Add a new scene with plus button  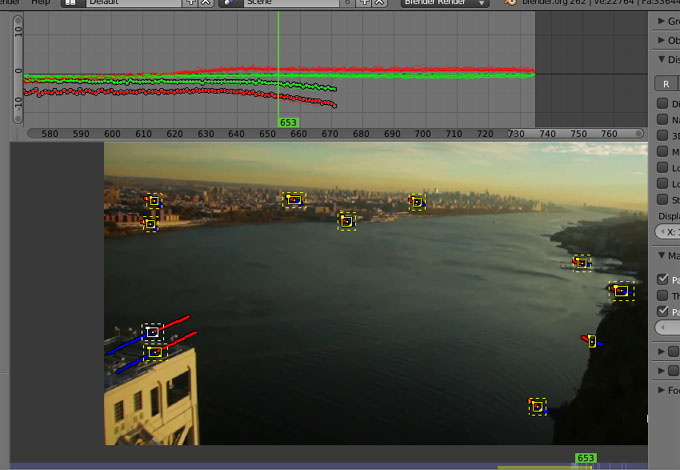[x=364, y=3]
